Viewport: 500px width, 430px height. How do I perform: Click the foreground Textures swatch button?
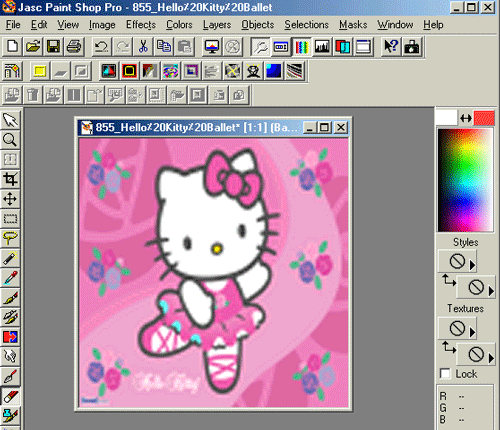tap(457, 328)
